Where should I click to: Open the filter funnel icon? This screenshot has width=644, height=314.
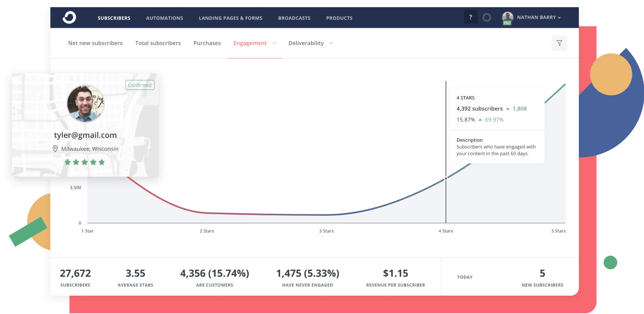559,43
